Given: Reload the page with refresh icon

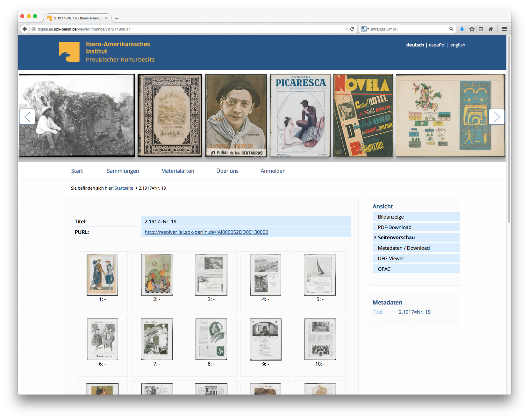Looking at the screenshot, I should coord(352,29).
